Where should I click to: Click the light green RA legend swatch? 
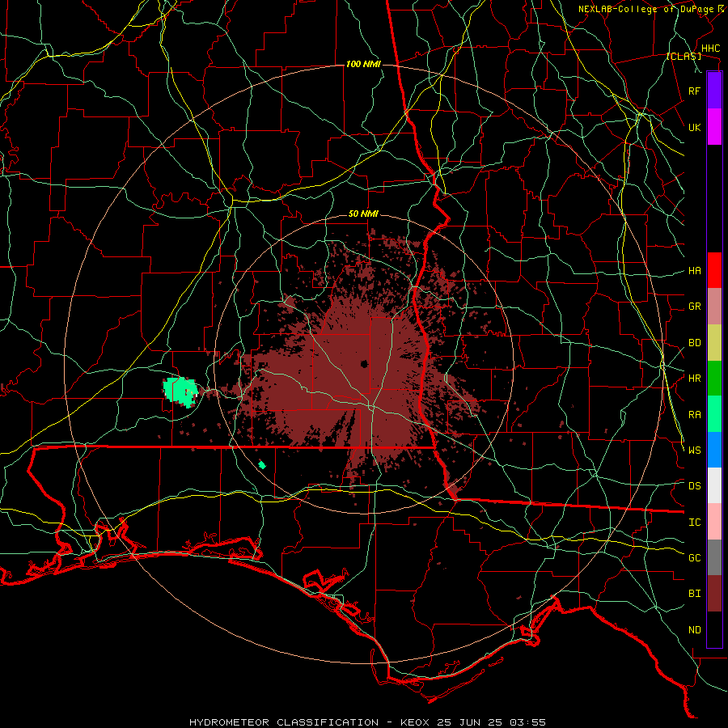tap(714, 414)
